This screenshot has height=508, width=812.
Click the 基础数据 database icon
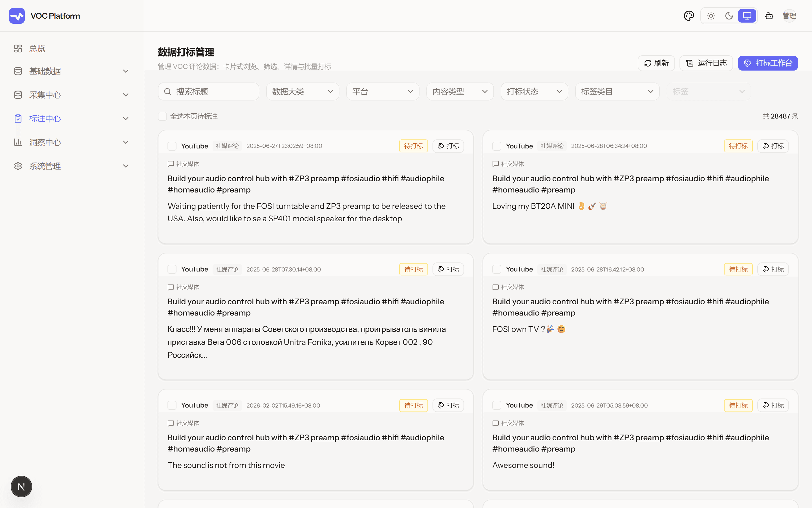(x=18, y=71)
